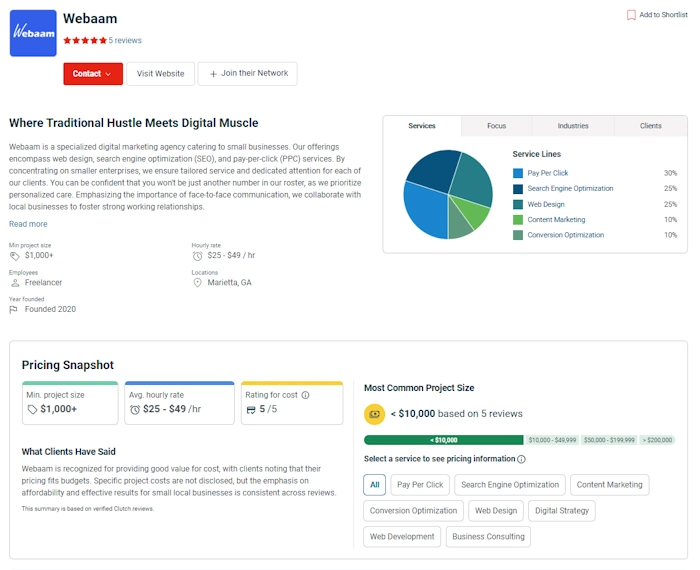
Task: Select the Search Engine Optimization filter chip
Action: coord(510,485)
